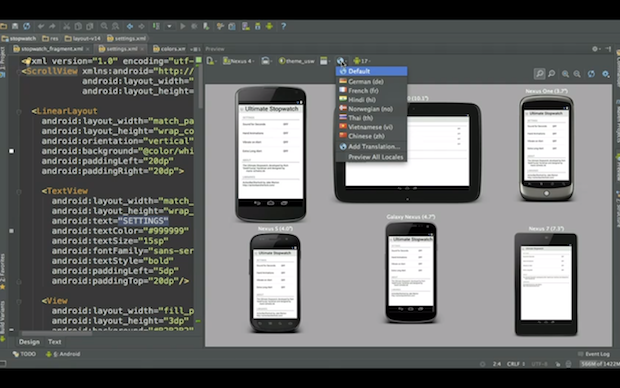This screenshot has width=620, height=388.
Task: Click the Run play icon
Action: [183, 26]
